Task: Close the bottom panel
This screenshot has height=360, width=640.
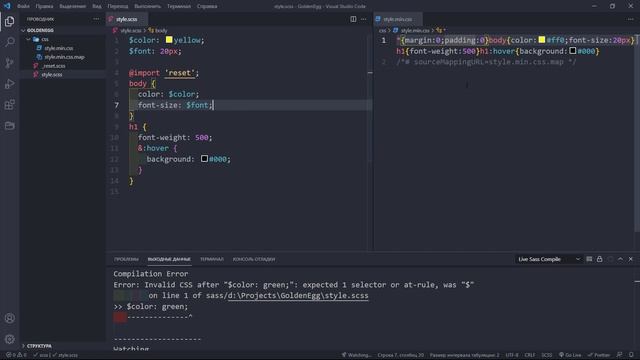Action: [631, 259]
